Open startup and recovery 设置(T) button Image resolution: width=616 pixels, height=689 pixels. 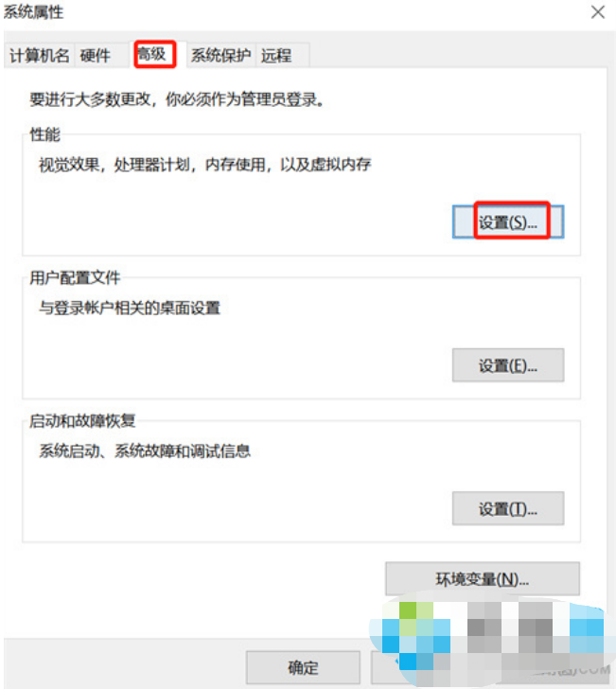(x=508, y=509)
